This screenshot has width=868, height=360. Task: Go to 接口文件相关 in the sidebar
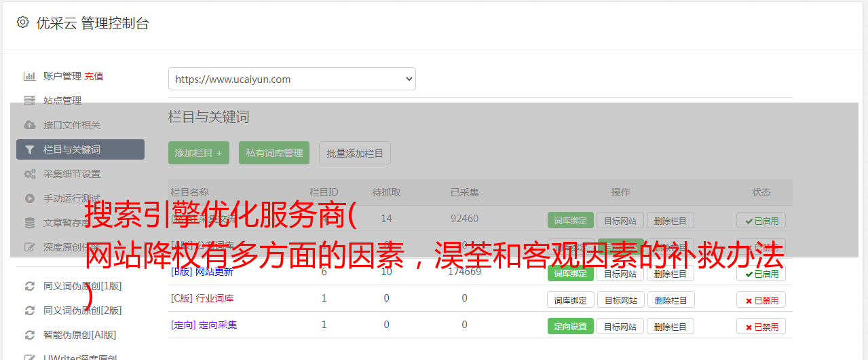pos(72,125)
